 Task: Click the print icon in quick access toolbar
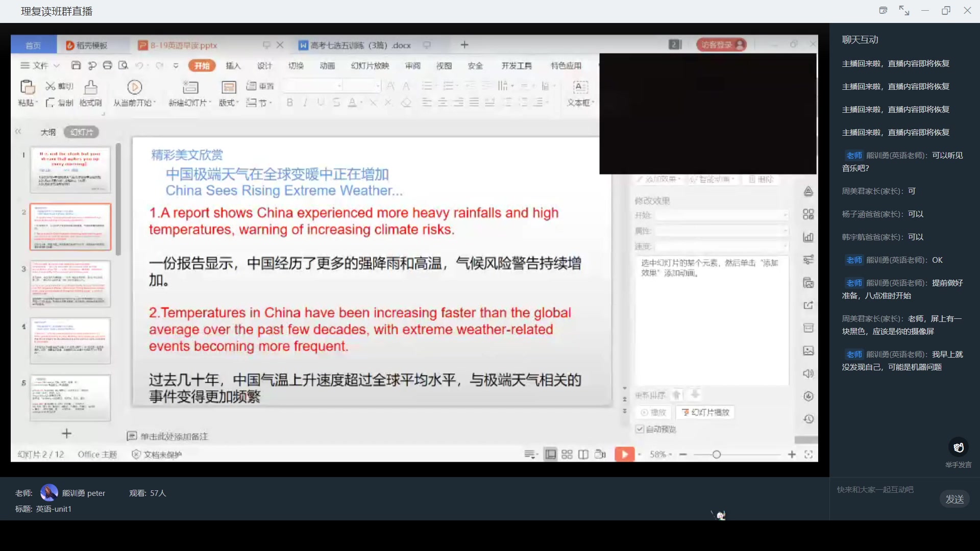108,65
